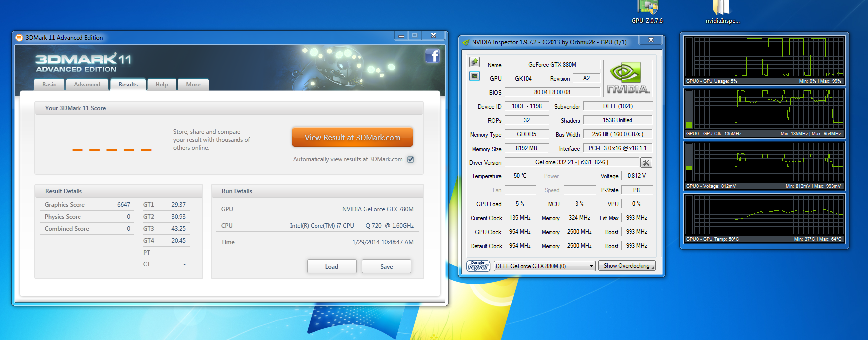Upload result icon in NVIDIA Inspector
The width and height of the screenshot is (868, 340).
coord(474,62)
